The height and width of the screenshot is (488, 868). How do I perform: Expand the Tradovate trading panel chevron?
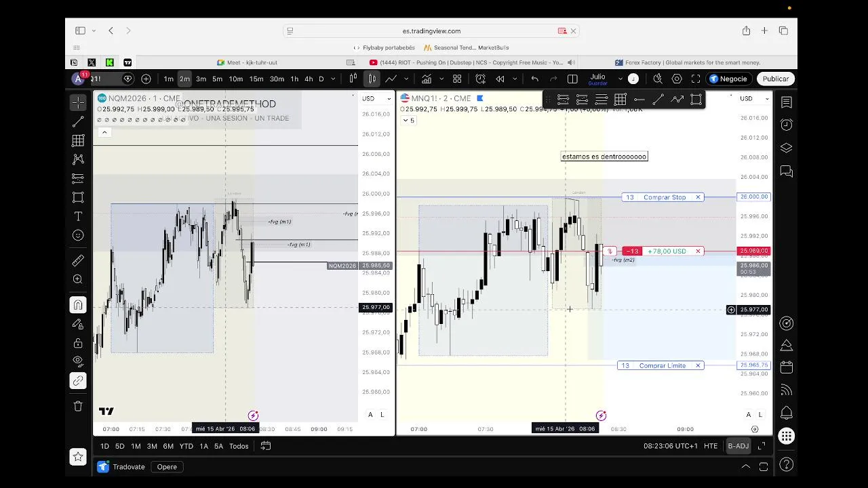[745, 466]
